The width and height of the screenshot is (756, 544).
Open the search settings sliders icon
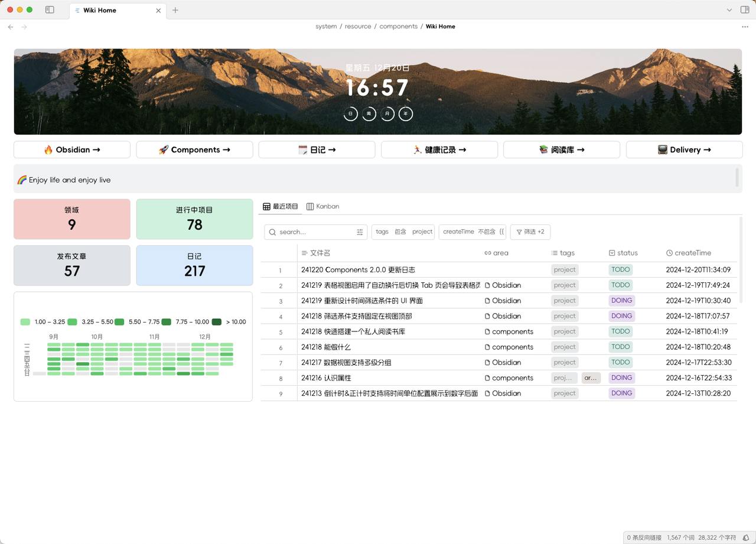(x=360, y=232)
